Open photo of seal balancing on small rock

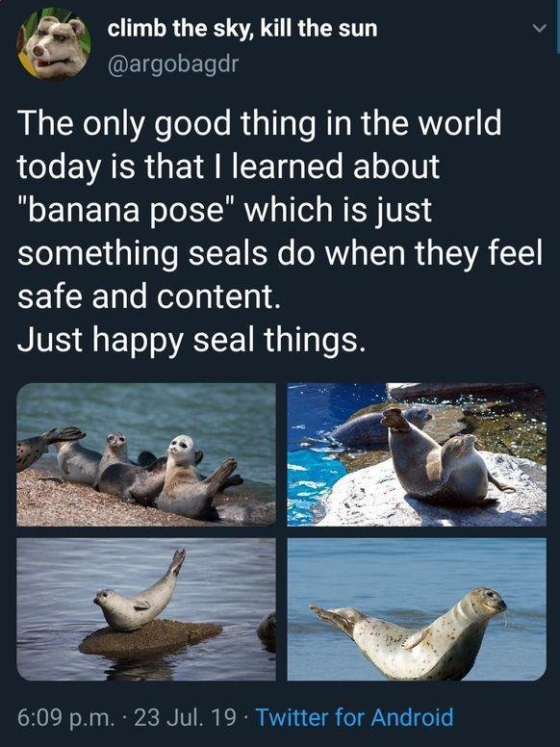146,609
